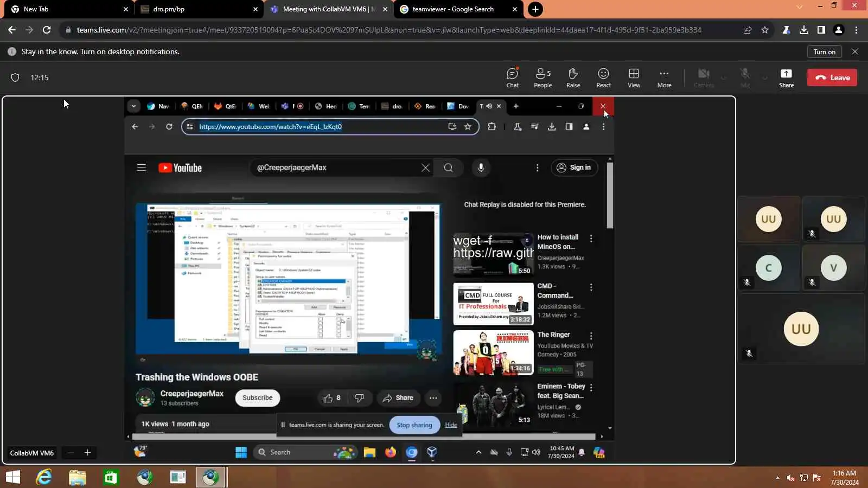The image size is (868, 488).
Task: Click the YouTube search magnifier button
Action: tap(449, 168)
